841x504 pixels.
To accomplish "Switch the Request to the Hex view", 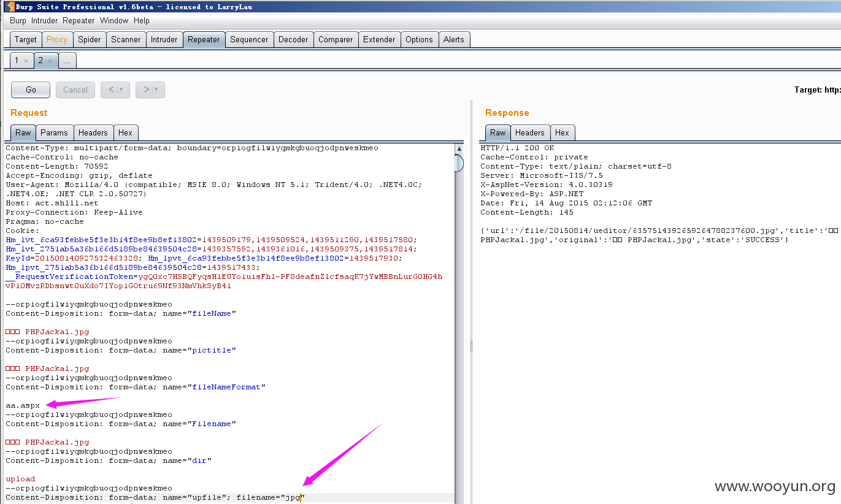I will click(125, 132).
